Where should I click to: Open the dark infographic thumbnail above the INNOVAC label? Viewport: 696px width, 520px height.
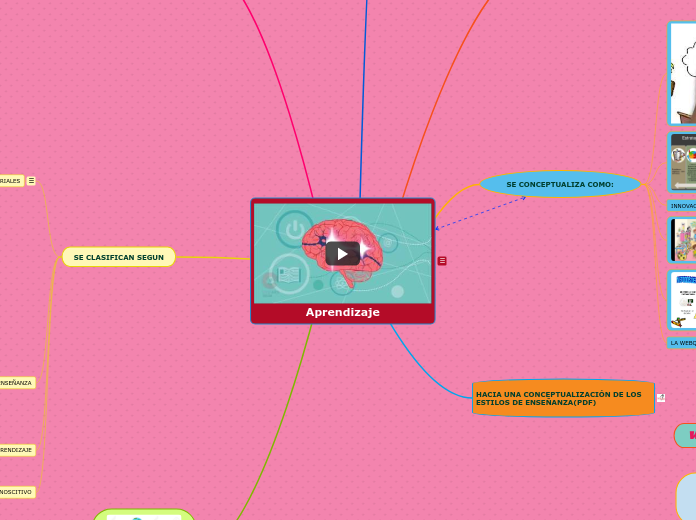[683, 162]
